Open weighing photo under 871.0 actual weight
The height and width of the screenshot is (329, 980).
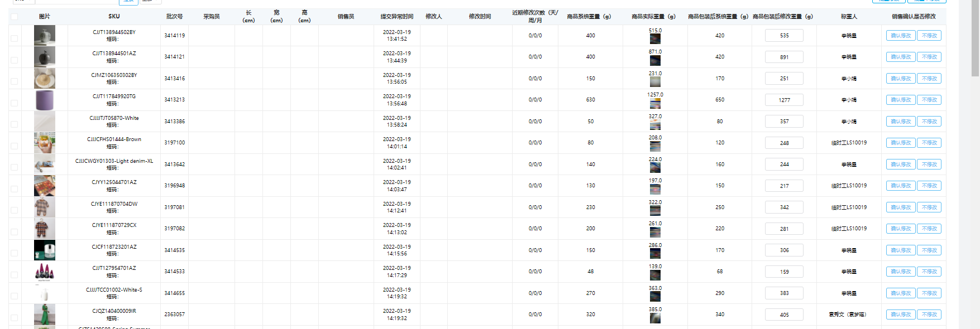pyautogui.click(x=655, y=60)
